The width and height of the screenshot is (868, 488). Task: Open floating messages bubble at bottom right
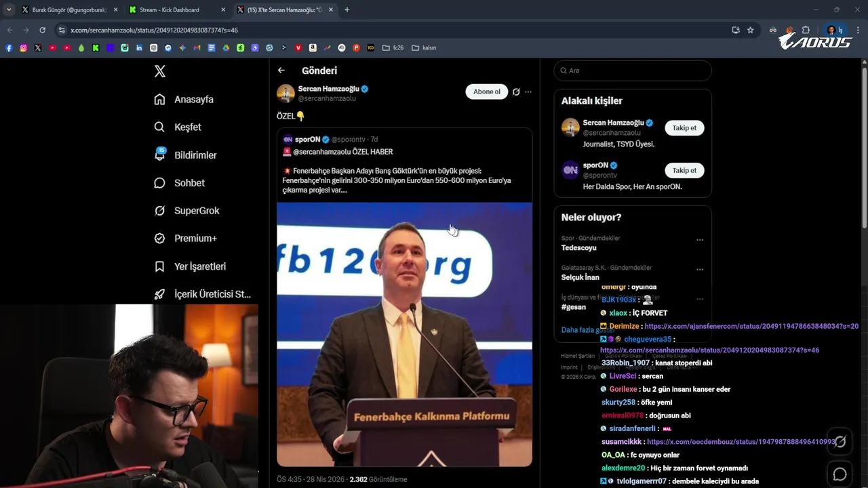(x=840, y=474)
